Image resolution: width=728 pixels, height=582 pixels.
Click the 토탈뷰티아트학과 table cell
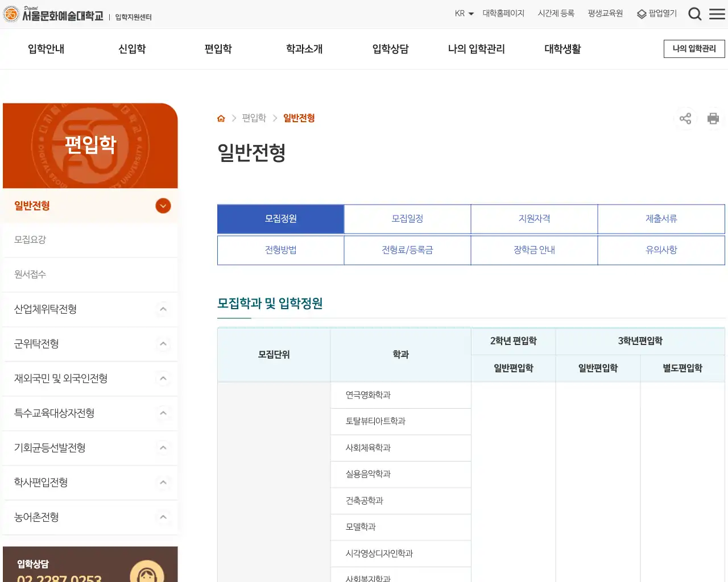(x=401, y=421)
